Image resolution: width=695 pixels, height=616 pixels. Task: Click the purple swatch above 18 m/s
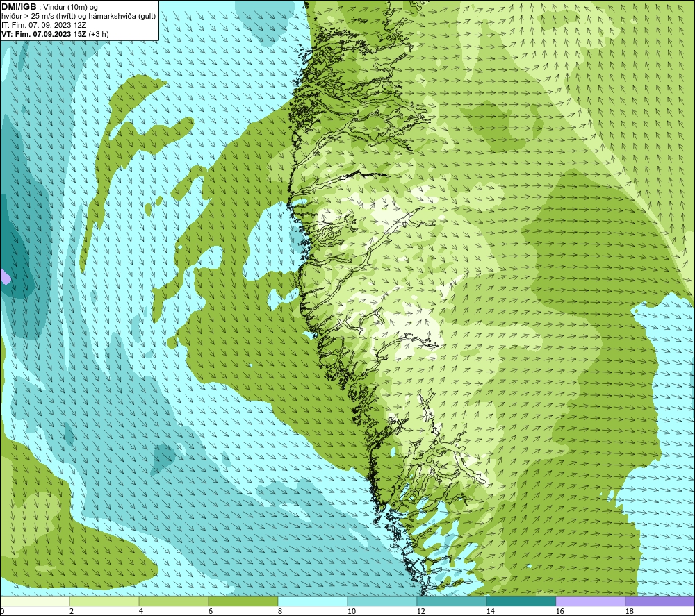[660, 601]
